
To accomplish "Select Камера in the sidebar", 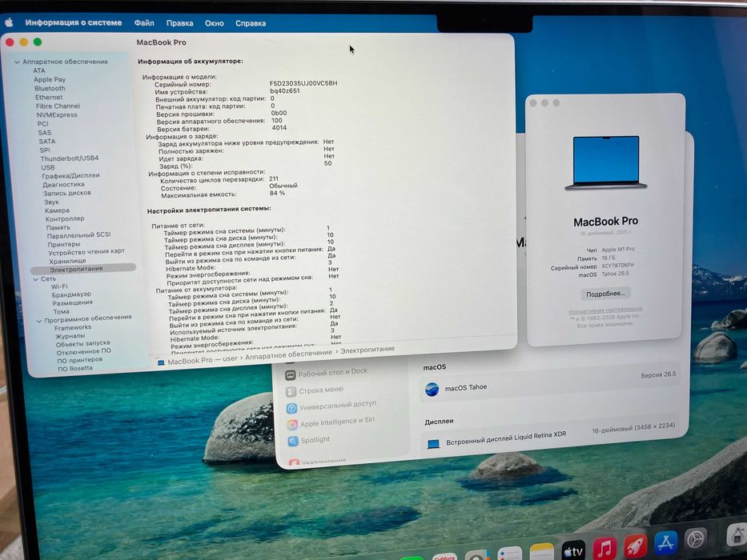I will click(x=57, y=210).
